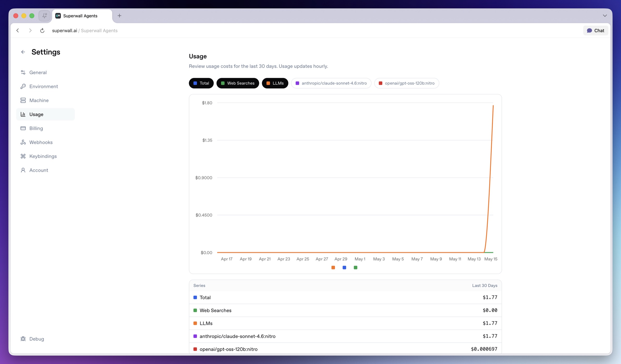Enable the openai/gpt-oss-120b:nitro series chip
The image size is (621, 364).
[x=406, y=83]
